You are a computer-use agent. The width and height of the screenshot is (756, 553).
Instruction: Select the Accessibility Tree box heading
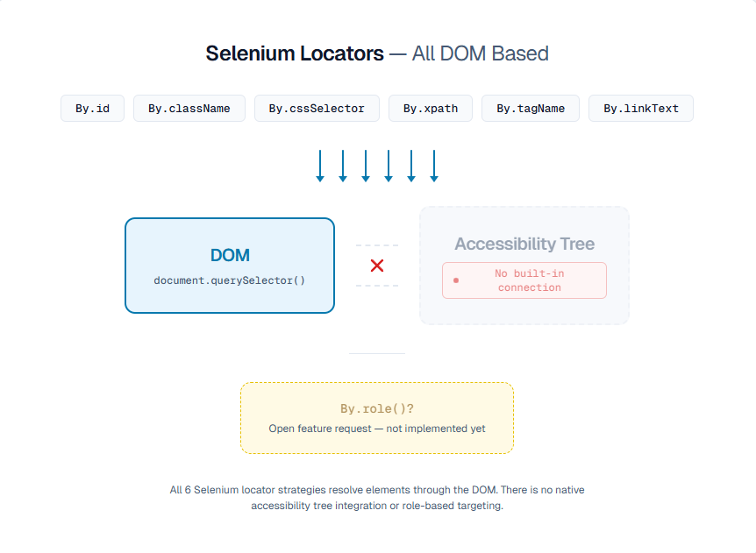point(524,244)
